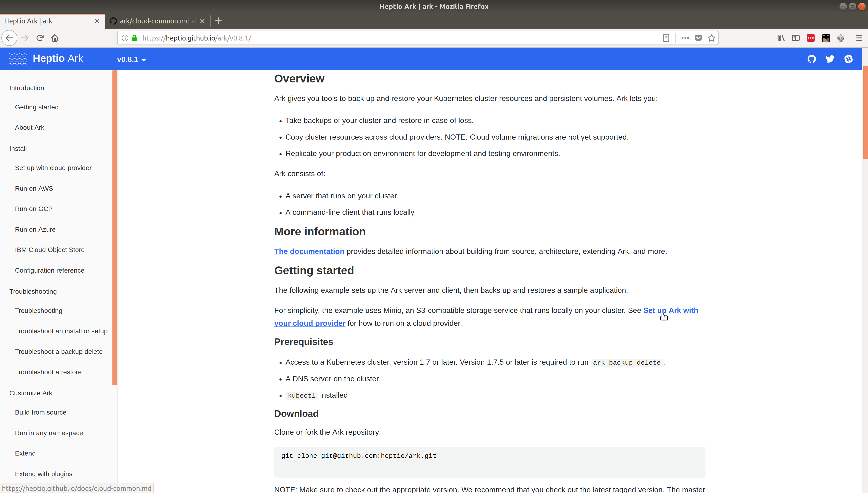Toggle the Firefox sidebar view
868x493 pixels.
pos(796,38)
